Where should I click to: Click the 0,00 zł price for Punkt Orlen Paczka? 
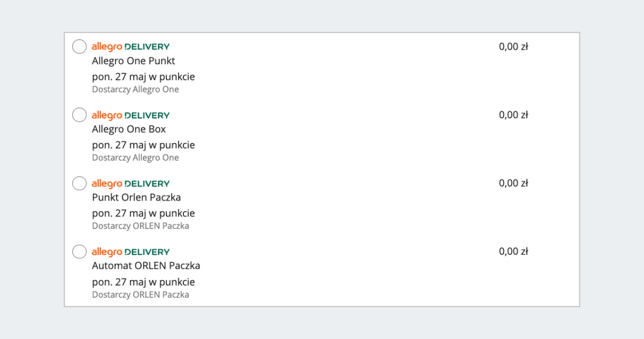point(514,183)
